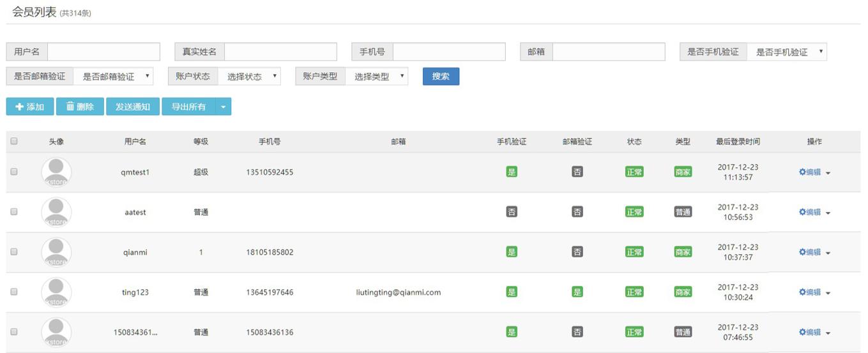Viewport: 868px width, 353px height.
Task: Click the ting123 row avatar image
Action: (x=56, y=292)
